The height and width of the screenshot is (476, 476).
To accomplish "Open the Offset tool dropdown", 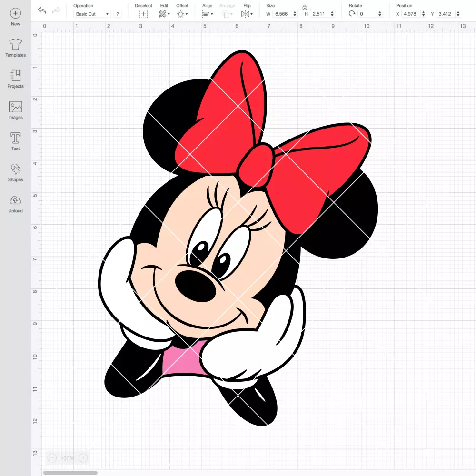I will (x=182, y=14).
